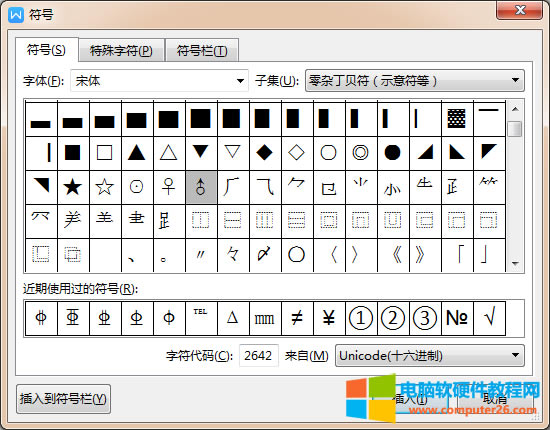
Task: Select the black down-pointing triangle symbol
Action: click(201, 153)
